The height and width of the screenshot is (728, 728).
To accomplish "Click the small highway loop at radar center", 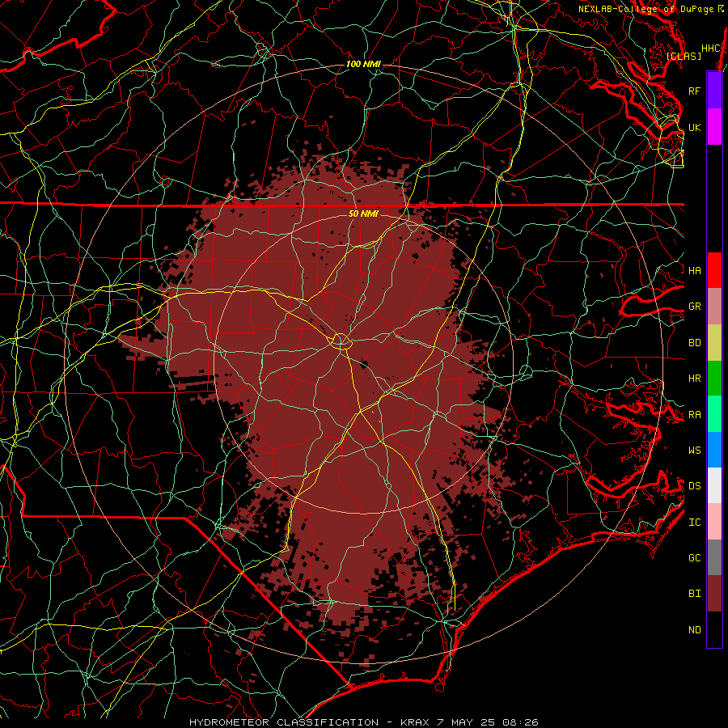I will click(341, 341).
